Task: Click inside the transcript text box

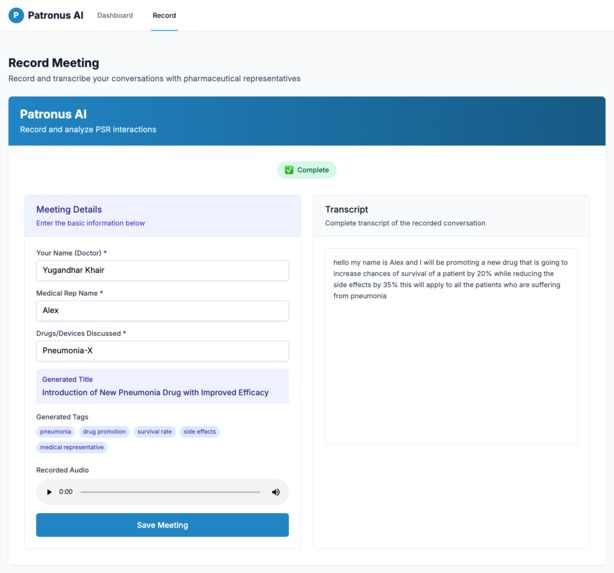Action: [451, 346]
